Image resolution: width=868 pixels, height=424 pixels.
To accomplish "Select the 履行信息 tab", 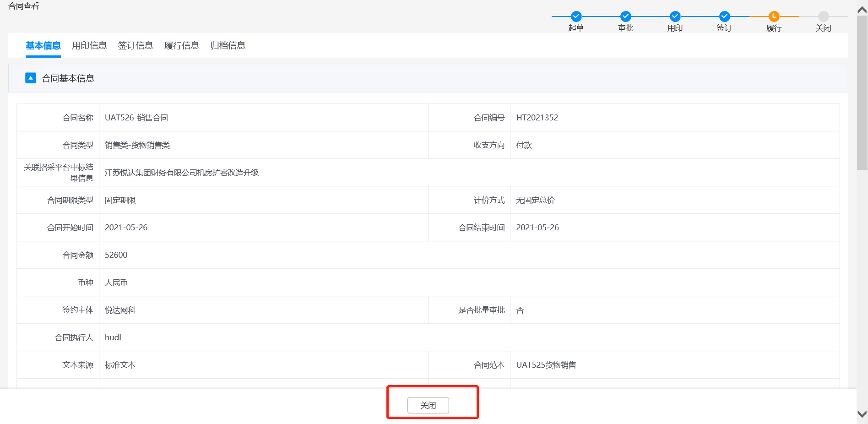I will tap(182, 45).
